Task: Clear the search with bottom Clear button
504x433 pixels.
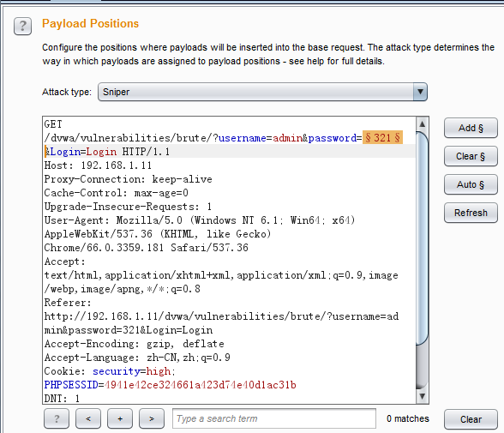Action: point(471,419)
